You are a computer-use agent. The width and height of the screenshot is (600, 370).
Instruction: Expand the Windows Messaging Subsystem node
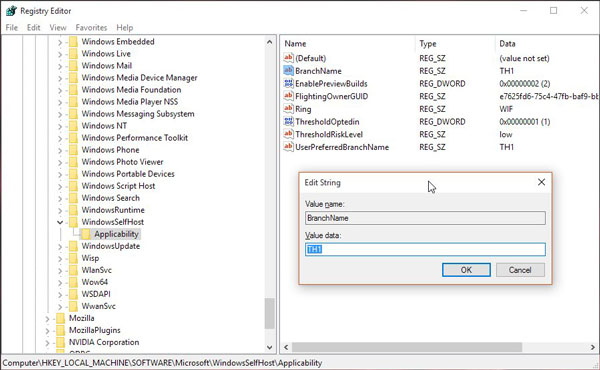(x=60, y=114)
